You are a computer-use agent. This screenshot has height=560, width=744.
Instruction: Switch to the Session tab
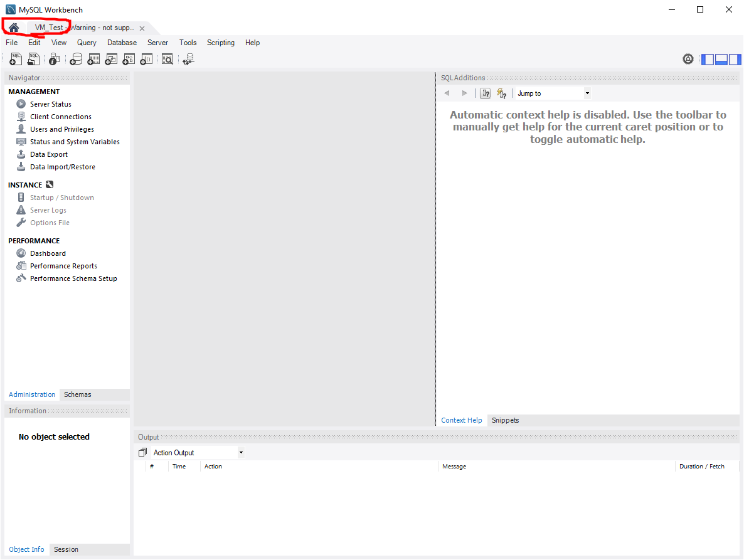click(x=66, y=549)
